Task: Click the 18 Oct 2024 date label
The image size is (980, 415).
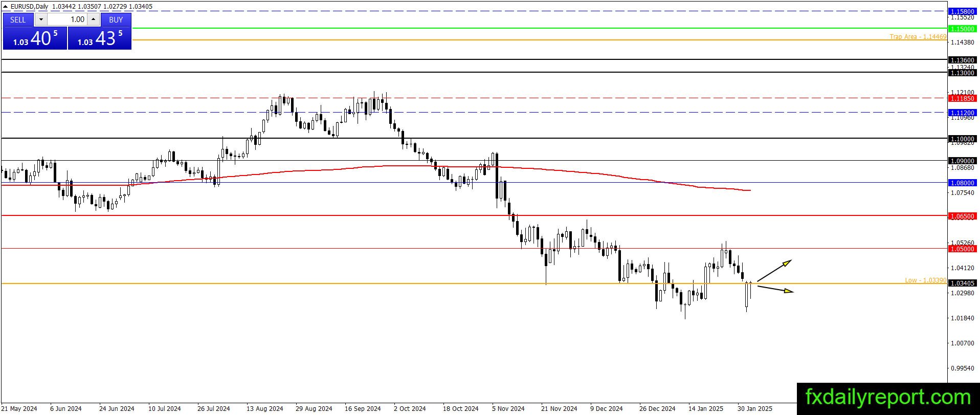Action: coord(460,408)
